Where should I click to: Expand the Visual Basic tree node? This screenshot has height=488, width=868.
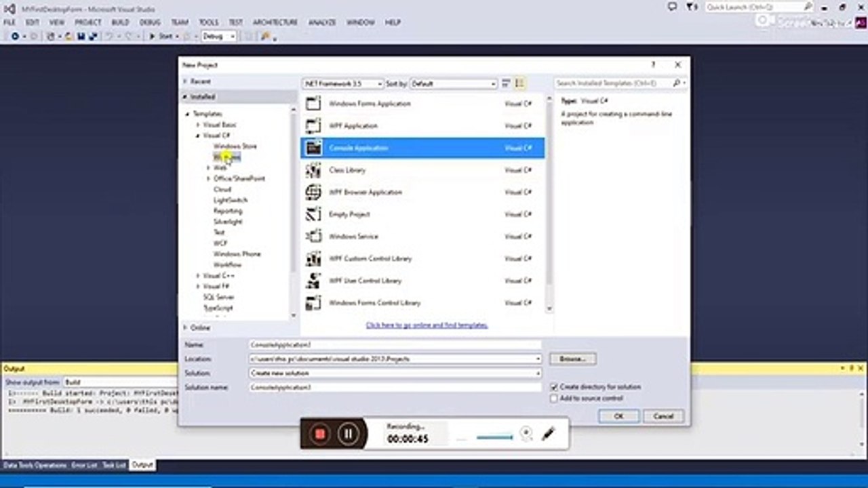pyautogui.click(x=198, y=125)
